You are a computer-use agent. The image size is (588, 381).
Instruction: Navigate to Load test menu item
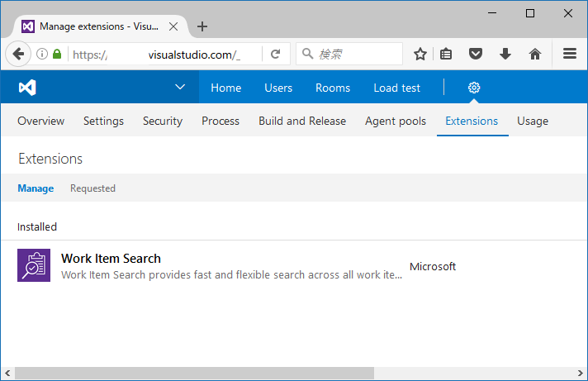(396, 88)
